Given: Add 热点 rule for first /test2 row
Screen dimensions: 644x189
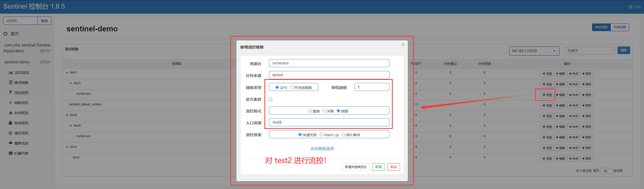Looking at the screenshot, I should click(574, 116).
